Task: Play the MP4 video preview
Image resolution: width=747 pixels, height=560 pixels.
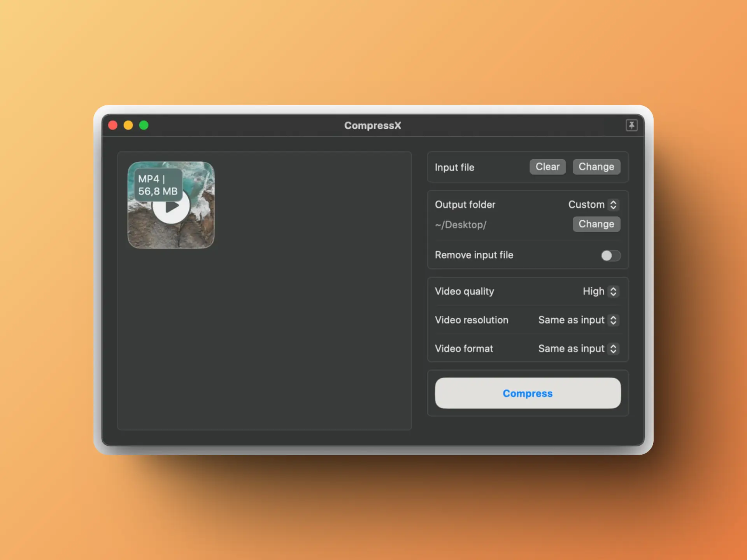Action: [171, 206]
